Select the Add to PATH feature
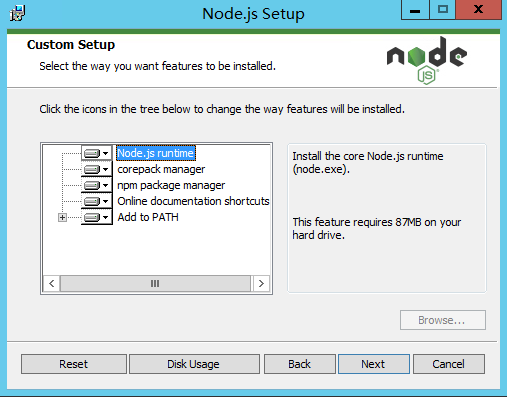Screen dimensions: 507x397 (148, 217)
